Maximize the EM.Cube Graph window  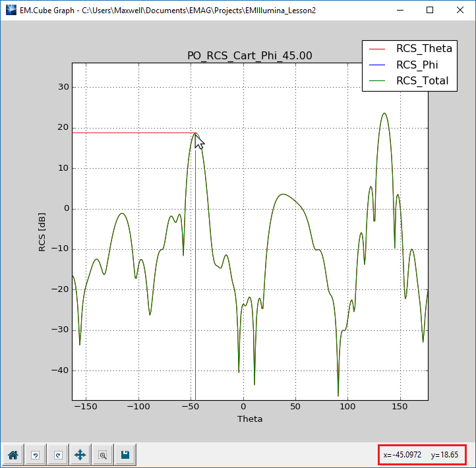(430, 10)
